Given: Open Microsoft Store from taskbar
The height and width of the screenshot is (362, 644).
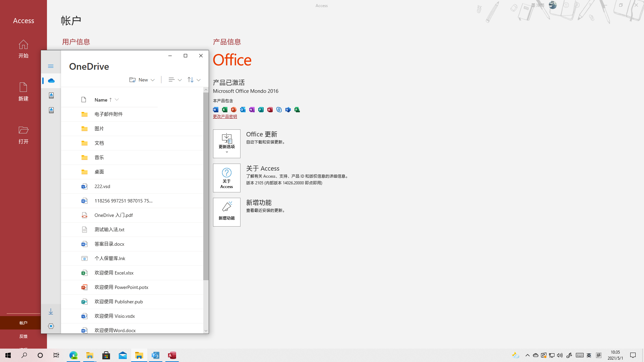Looking at the screenshot, I should 106,355.
